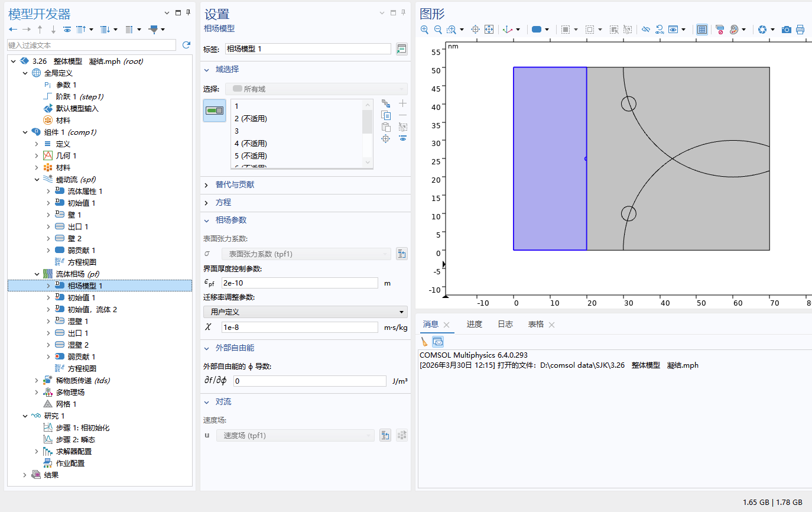This screenshot has height=512, width=812.
Task: Toggle the image icon next to message broom
Action: coord(438,341)
